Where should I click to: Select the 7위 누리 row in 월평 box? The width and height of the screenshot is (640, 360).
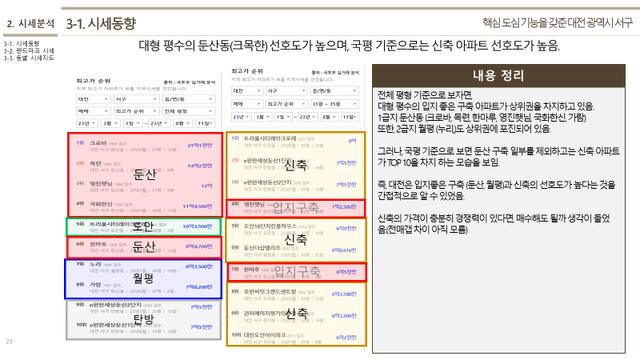point(144,268)
